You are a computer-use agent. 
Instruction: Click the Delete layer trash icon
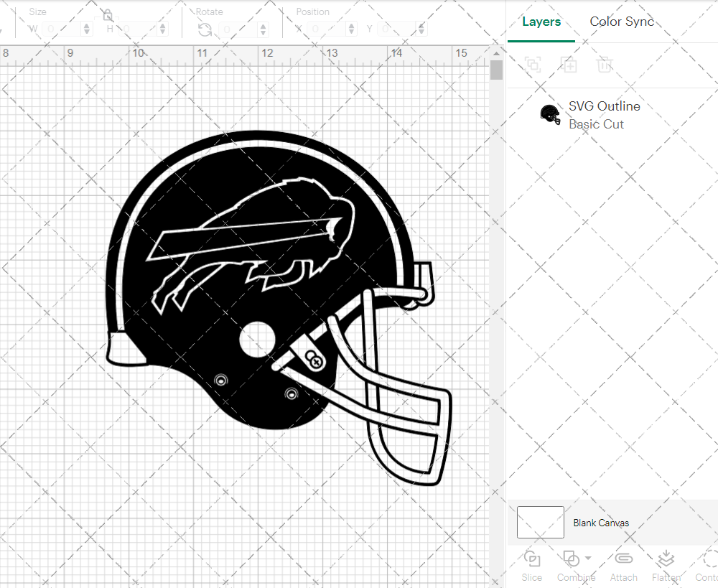[605, 65]
